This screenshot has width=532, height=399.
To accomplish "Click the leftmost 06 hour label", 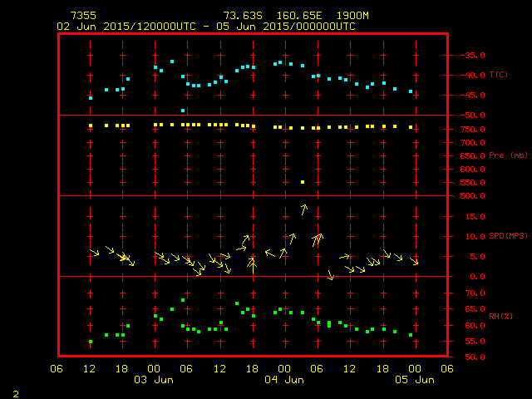I will coord(57,369).
